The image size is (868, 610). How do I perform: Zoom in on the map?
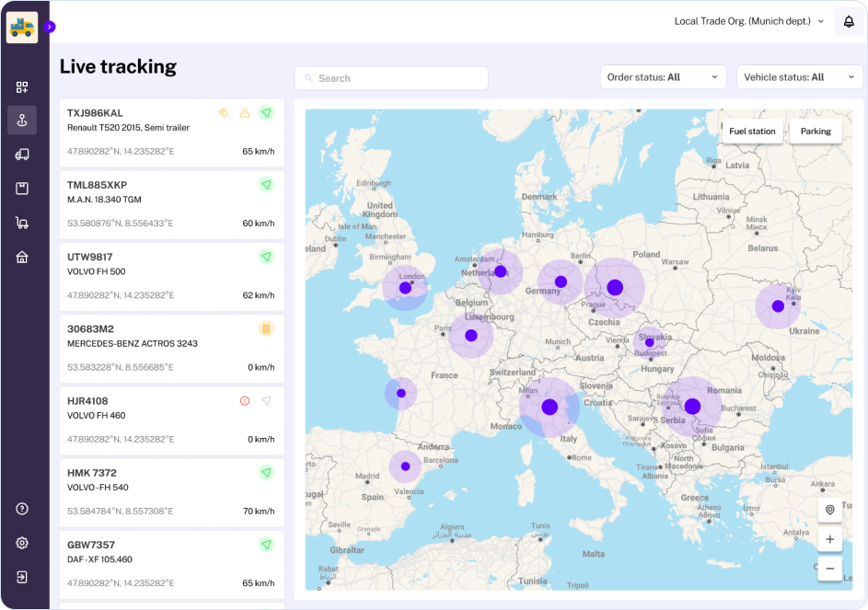pyautogui.click(x=829, y=539)
